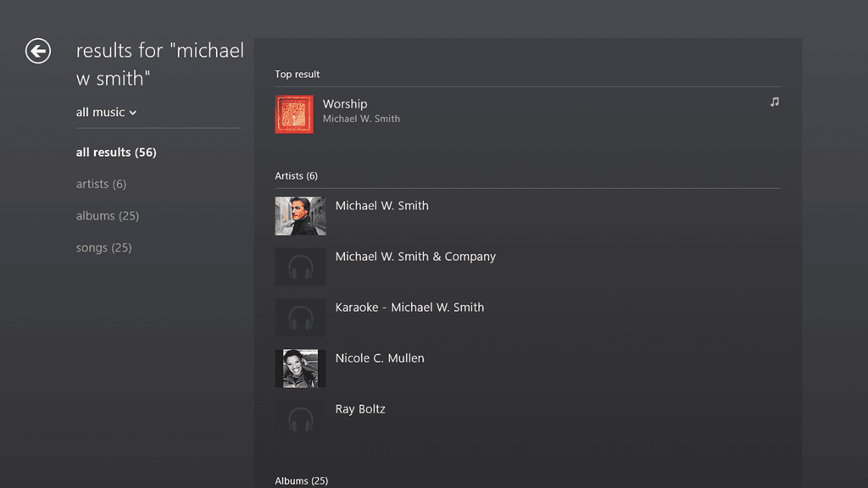Show albums (25) results
This screenshot has height=488, width=868.
[107, 216]
